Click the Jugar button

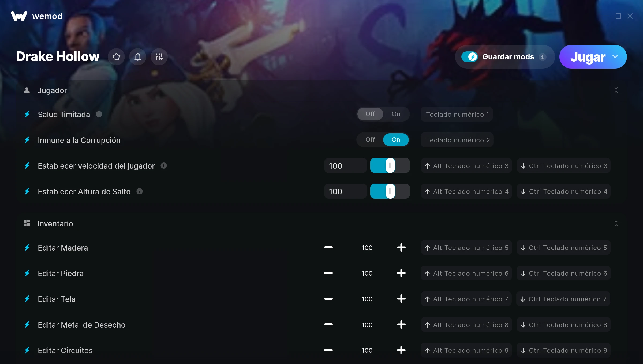[588, 57]
